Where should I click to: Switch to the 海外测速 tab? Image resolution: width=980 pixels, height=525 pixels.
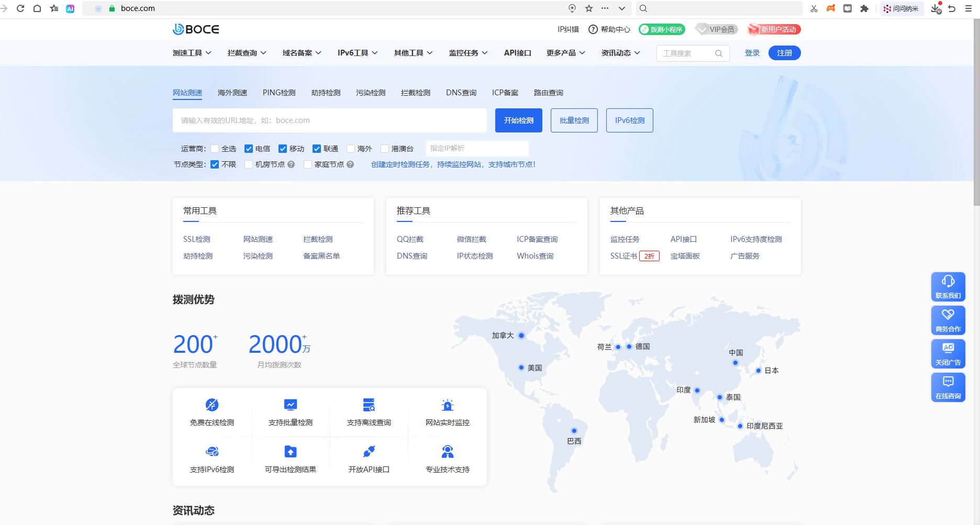click(x=232, y=93)
